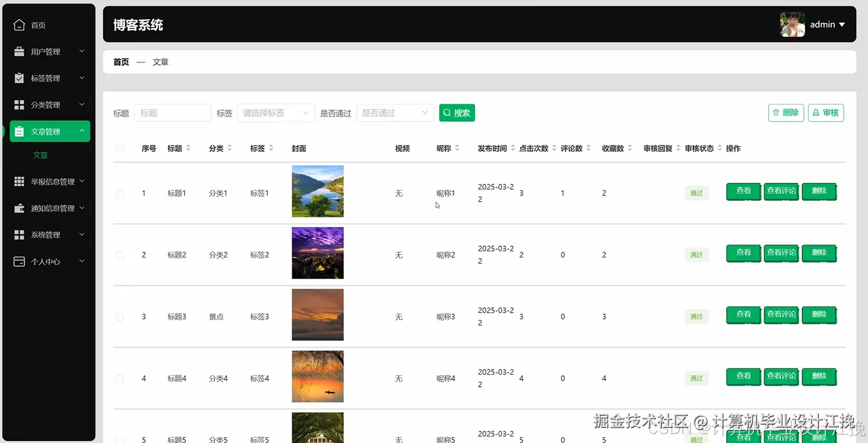Image resolution: width=868 pixels, height=443 pixels.
Task: Check the checkbox for row 标题3
Action: (x=120, y=315)
